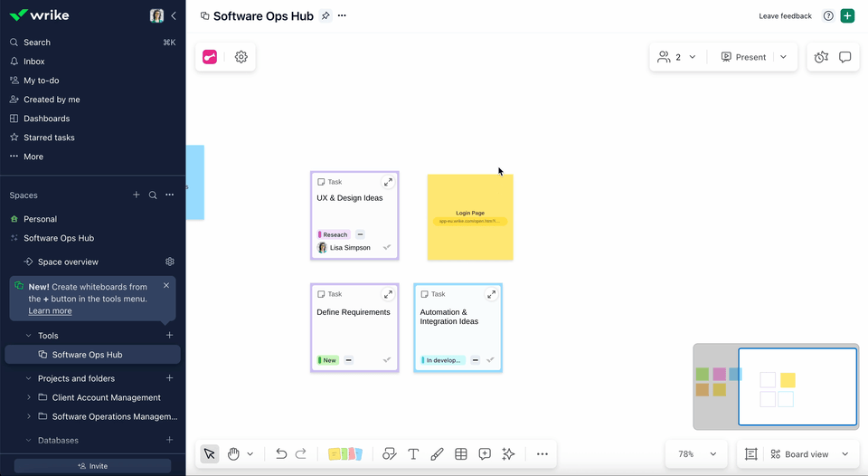This screenshot has width=868, height=476.
Task: Open the timer tool
Action: (821, 56)
